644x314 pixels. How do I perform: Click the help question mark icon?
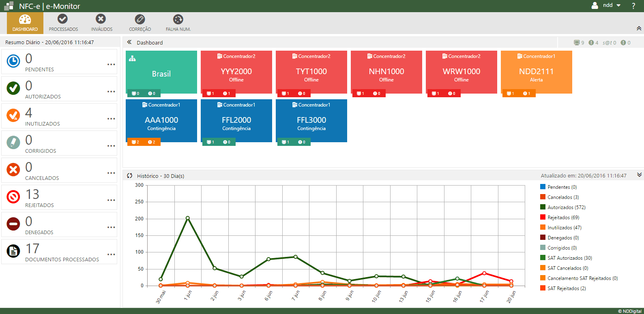click(633, 6)
